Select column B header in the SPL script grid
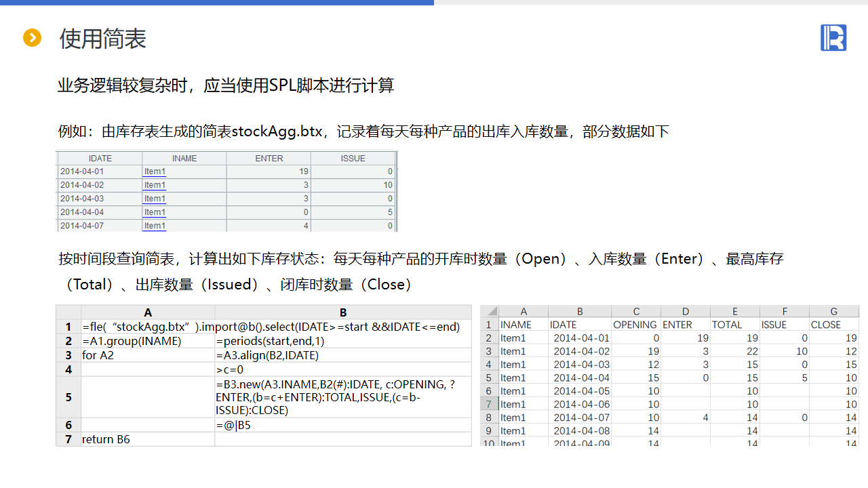Screen dimensions: 868x488 pyautogui.click(x=343, y=312)
